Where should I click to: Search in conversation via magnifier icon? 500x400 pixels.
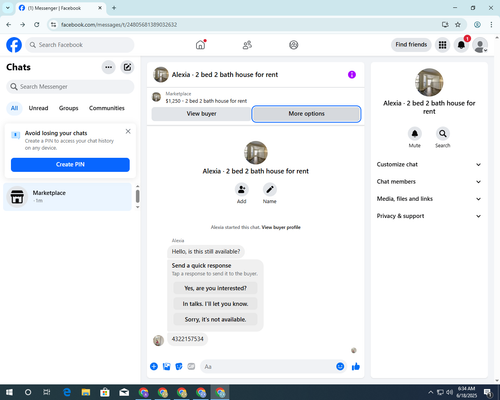[443, 134]
